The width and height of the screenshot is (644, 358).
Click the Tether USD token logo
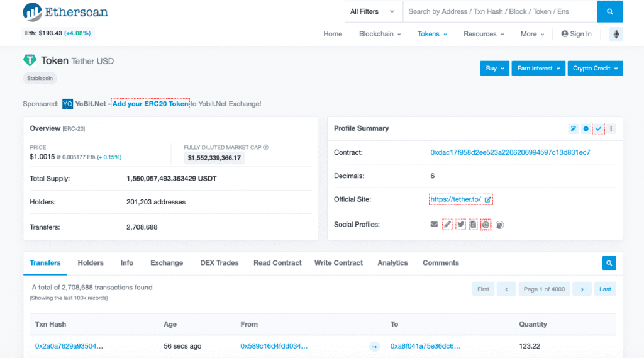coord(30,60)
